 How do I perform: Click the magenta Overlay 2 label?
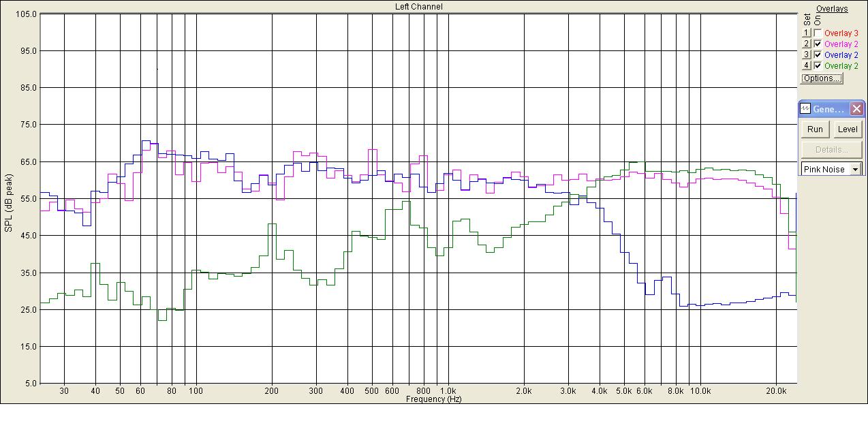point(841,44)
